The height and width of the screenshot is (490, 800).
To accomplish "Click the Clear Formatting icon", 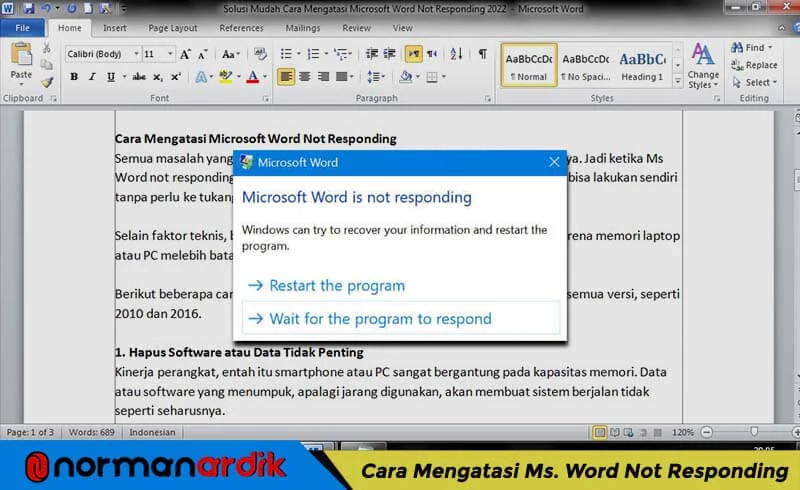I will click(260, 54).
